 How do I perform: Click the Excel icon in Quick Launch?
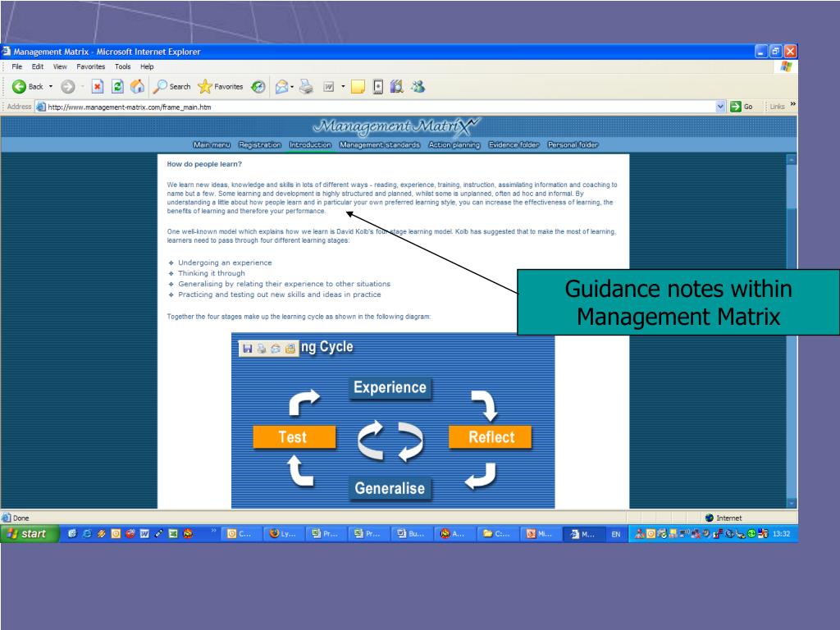coord(173,533)
